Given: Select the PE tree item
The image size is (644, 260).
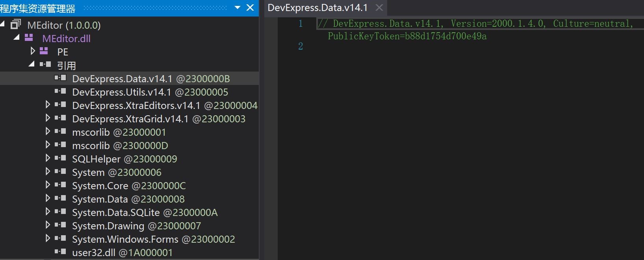Looking at the screenshot, I should click(x=63, y=52).
